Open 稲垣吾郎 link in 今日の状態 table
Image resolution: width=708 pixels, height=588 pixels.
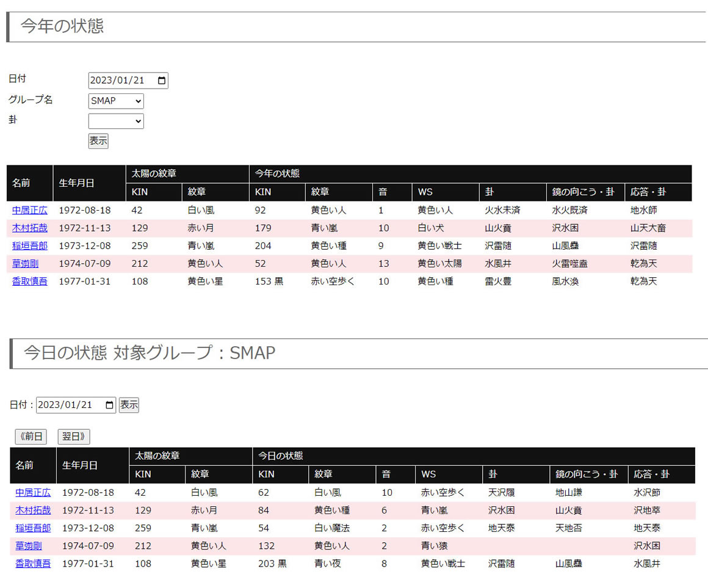33,528
